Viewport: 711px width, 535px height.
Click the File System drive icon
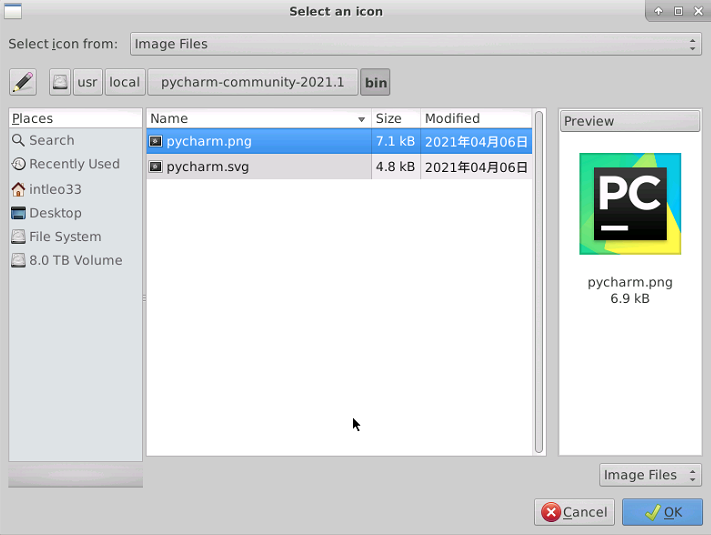(18, 236)
